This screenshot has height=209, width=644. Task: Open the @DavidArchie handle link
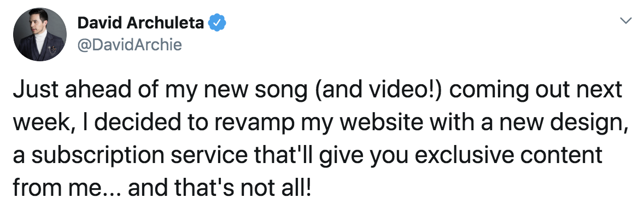click(x=130, y=45)
